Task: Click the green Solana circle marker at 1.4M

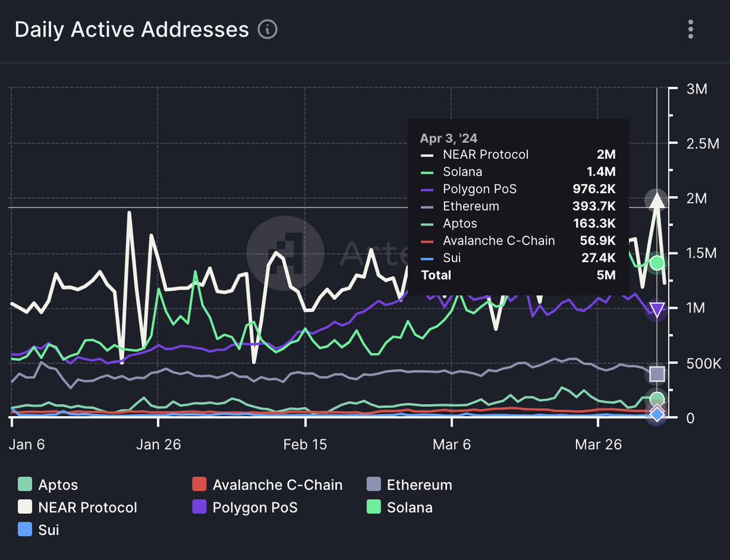Action: 657,263
